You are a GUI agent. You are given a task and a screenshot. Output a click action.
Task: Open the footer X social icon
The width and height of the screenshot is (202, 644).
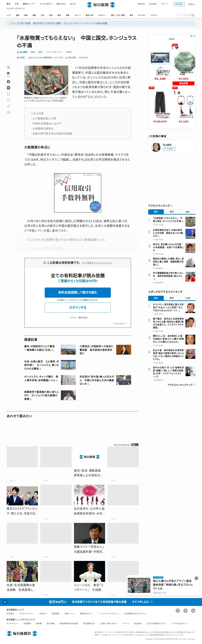click(x=178, y=610)
